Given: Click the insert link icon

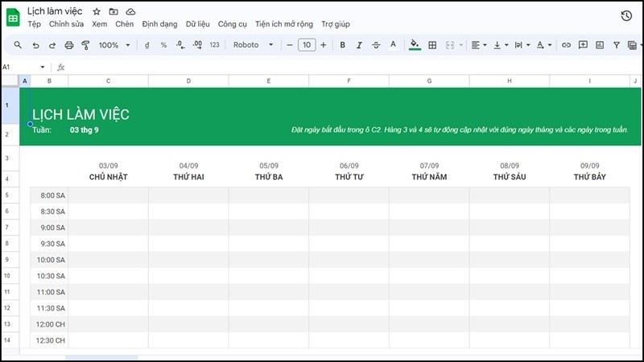Looking at the screenshot, I should click(566, 45).
